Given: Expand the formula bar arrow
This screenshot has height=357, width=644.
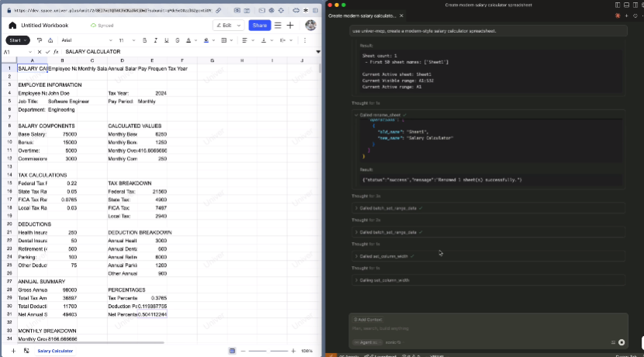Looking at the screenshot, I should [x=318, y=52].
